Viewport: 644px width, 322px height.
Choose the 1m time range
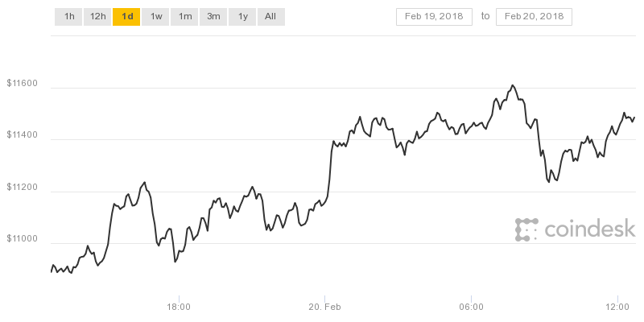coord(184,16)
